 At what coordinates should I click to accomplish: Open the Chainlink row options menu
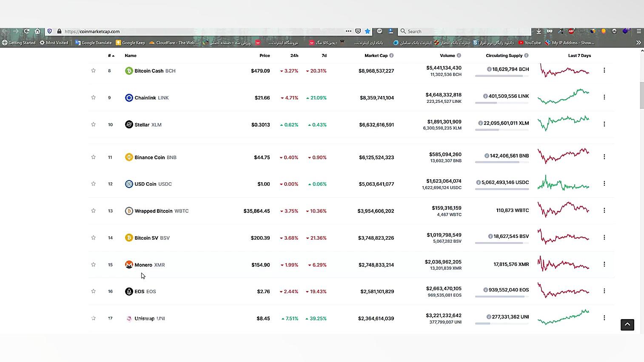click(604, 97)
